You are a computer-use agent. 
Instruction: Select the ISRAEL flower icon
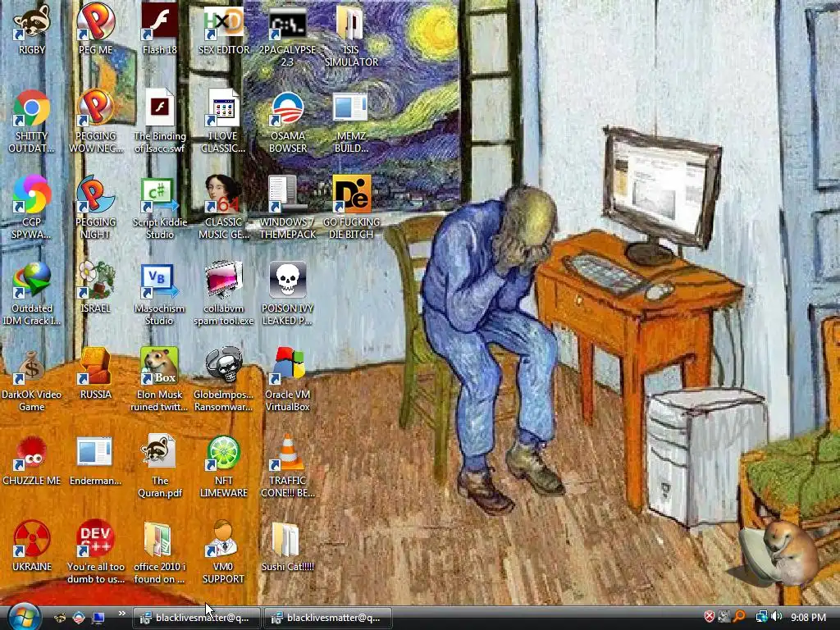click(x=95, y=281)
